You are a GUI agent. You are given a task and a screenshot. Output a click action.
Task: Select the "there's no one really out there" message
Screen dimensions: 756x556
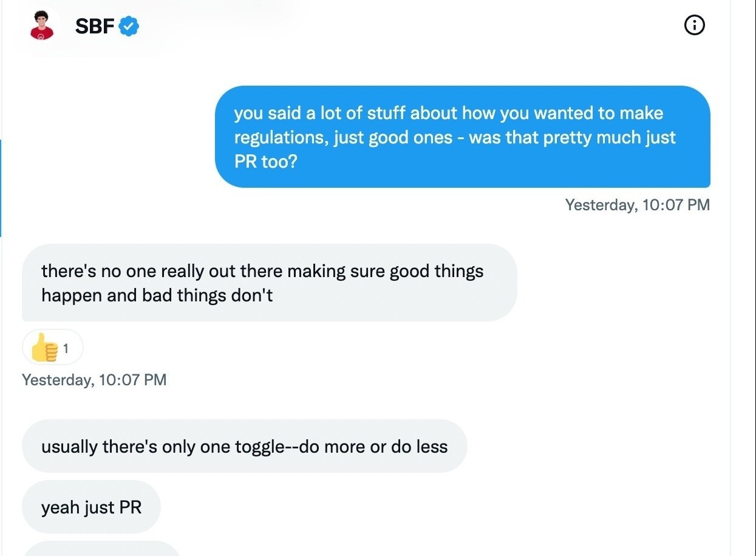coord(269,283)
